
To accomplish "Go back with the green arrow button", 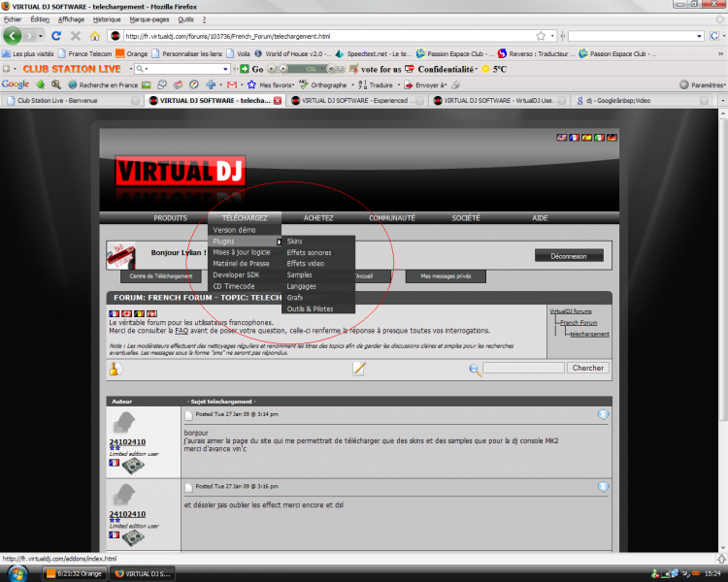I will 12,36.
